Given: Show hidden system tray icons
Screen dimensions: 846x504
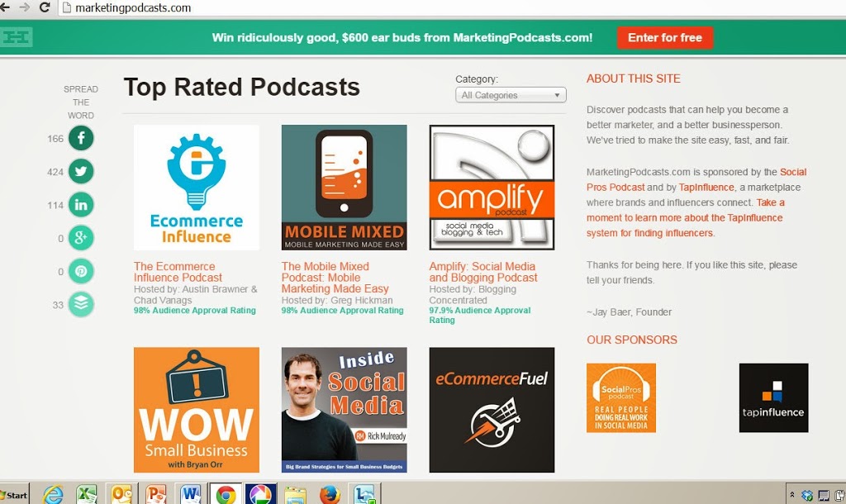Looking at the screenshot, I should tap(792, 494).
